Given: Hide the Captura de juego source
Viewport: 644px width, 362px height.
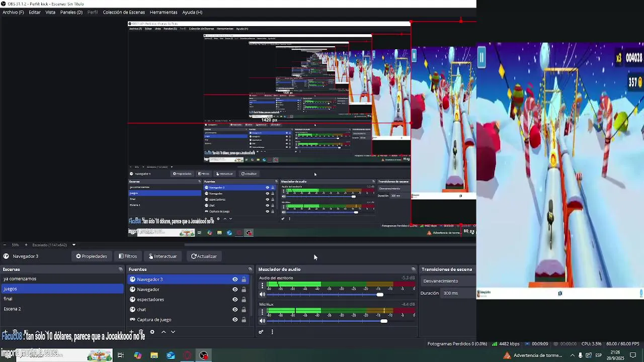Looking at the screenshot, I should [235, 320].
